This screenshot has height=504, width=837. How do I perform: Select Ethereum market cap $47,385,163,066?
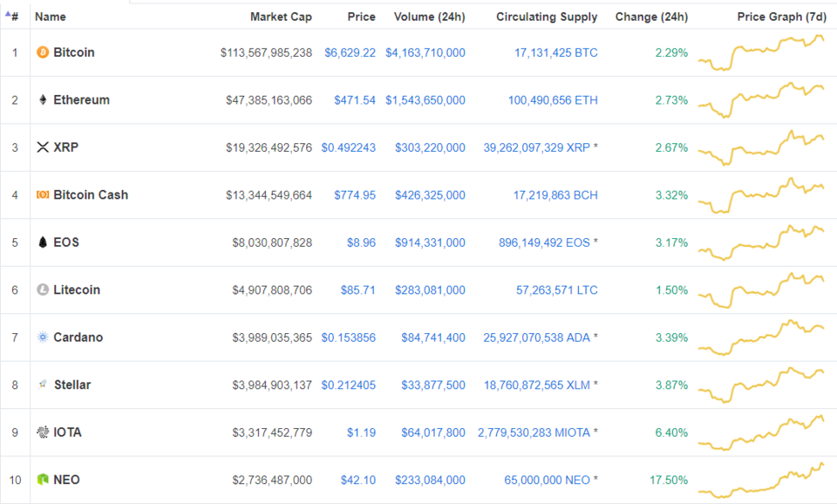269,100
